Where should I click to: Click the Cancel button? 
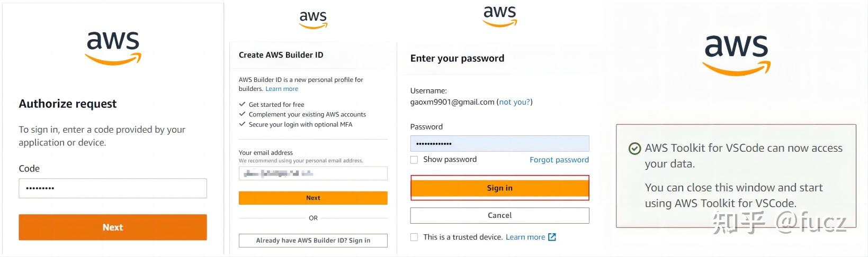(x=499, y=215)
